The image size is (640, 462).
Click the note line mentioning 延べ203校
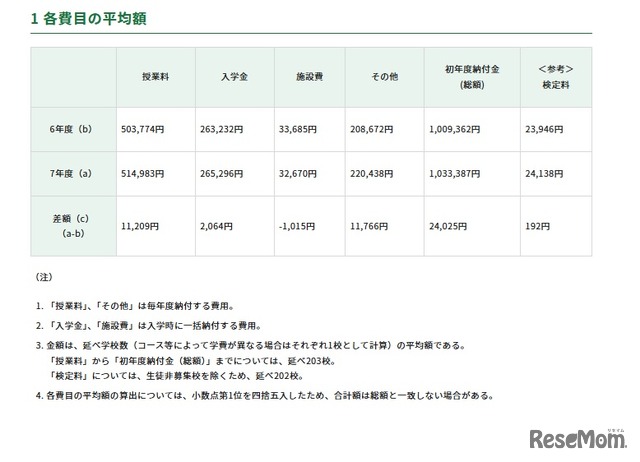(x=192, y=361)
